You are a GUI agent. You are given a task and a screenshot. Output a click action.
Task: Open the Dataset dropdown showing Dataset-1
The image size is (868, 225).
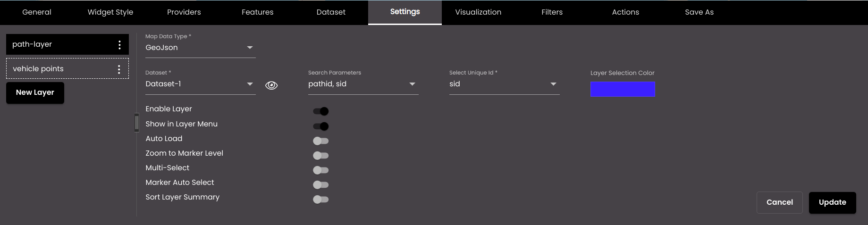[x=201, y=84]
